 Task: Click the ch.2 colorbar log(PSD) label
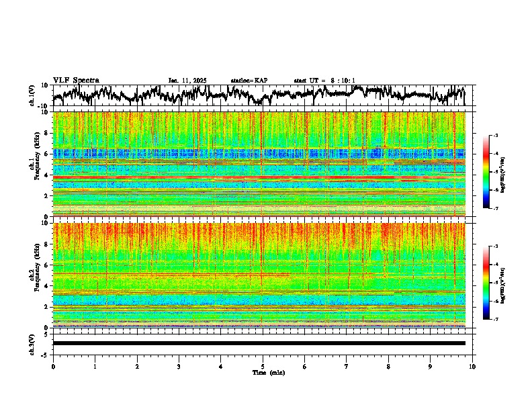[x=503, y=285]
